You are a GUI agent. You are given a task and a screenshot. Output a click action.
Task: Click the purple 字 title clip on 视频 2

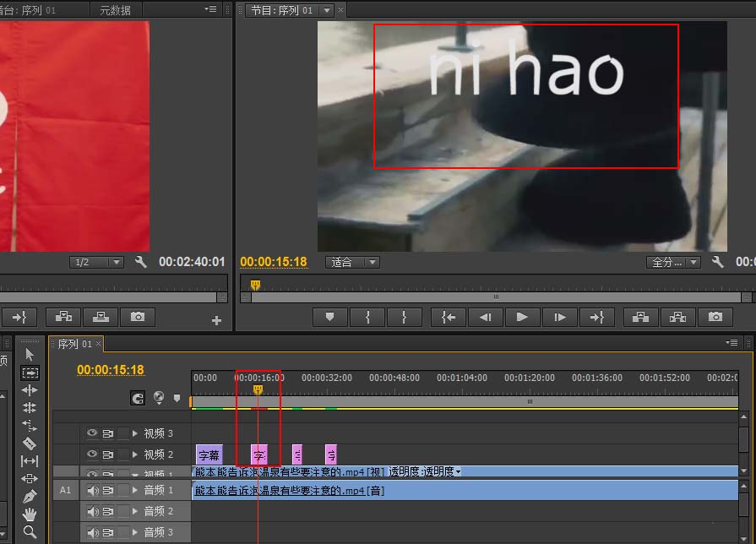coord(258,454)
